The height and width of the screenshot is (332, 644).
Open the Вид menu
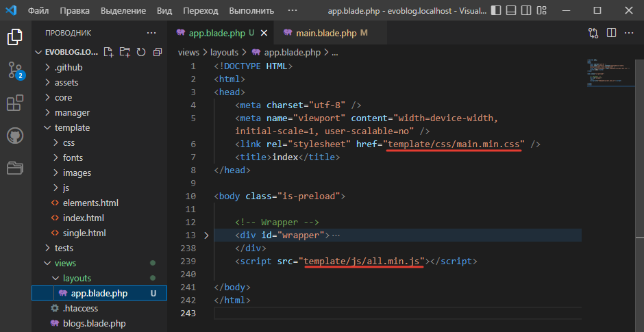click(164, 11)
